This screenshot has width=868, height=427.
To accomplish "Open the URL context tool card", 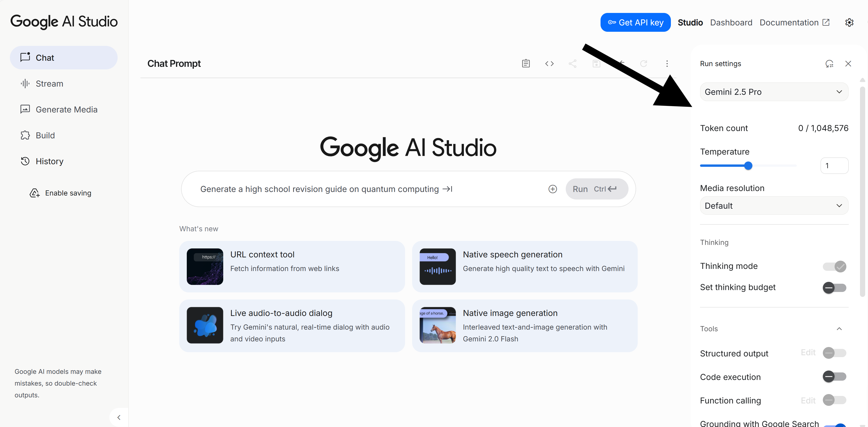I will click(x=292, y=266).
